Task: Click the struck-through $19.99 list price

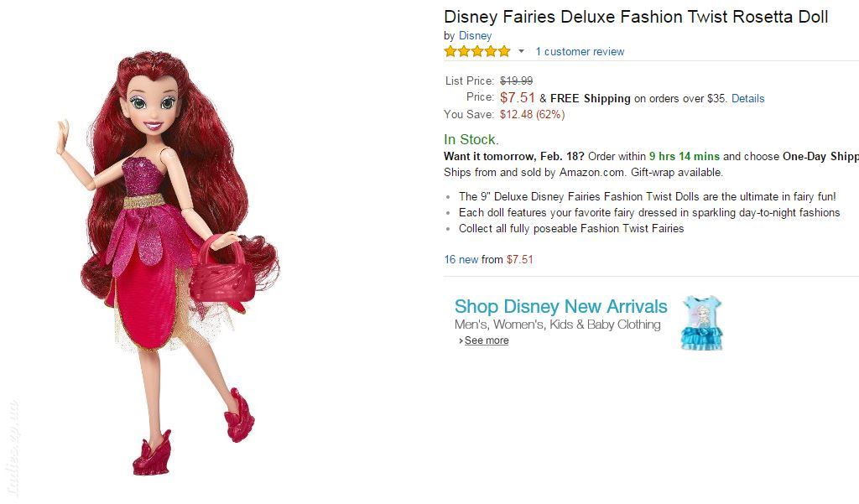Action: tap(516, 81)
